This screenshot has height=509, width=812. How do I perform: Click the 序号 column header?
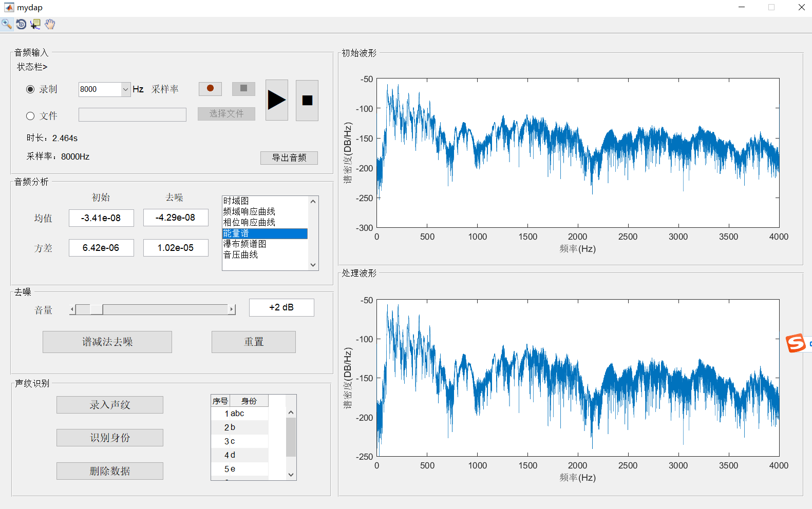click(x=220, y=401)
